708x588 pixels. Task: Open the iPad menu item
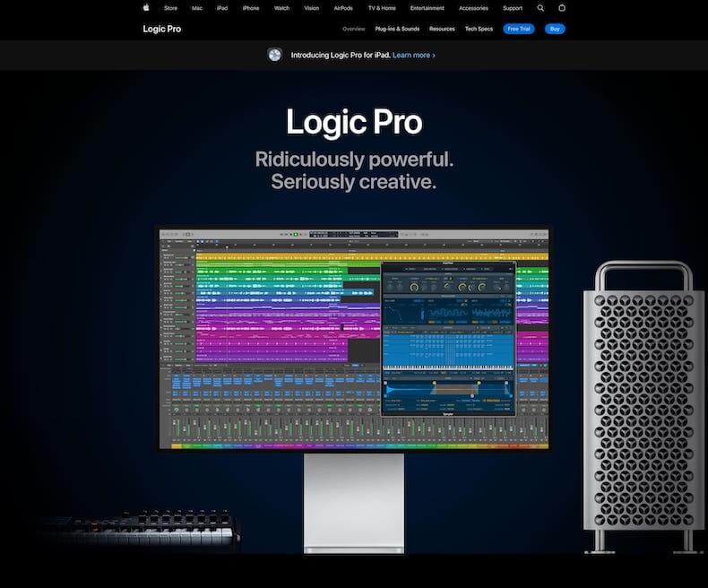(x=222, y=8)
